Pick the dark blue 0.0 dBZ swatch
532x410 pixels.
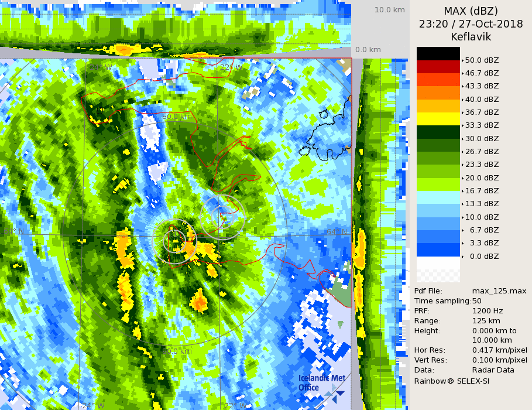point(438,250)
